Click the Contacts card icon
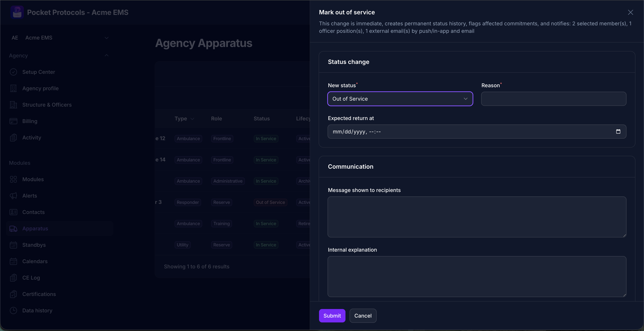 click(x=13, y=212)
